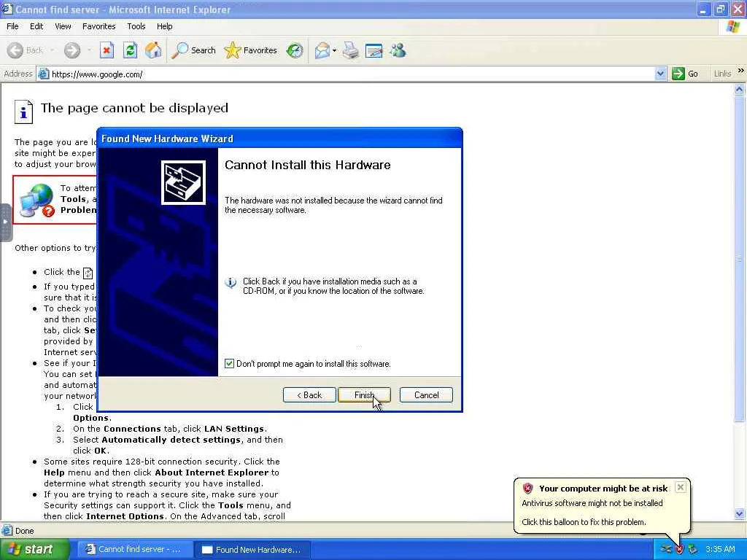747x560 pixels.
Task: Click the Forward arrow icon in IE toolbar
Action: point(72,50)
